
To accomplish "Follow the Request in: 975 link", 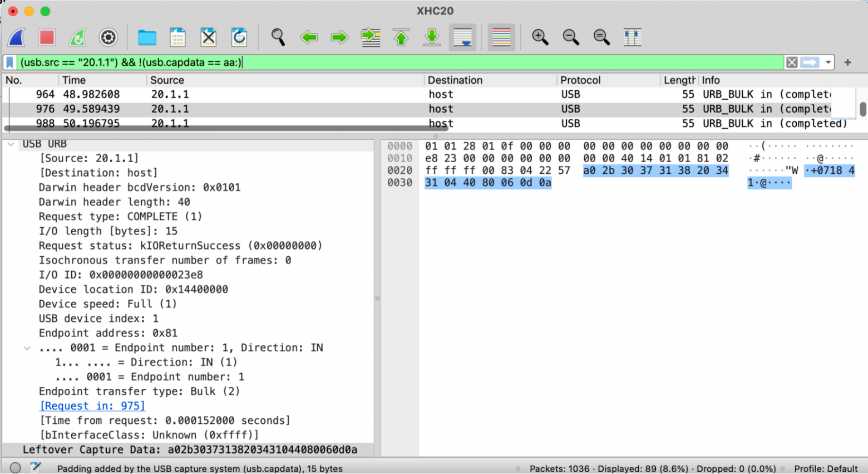I will (x=92, y=406).
